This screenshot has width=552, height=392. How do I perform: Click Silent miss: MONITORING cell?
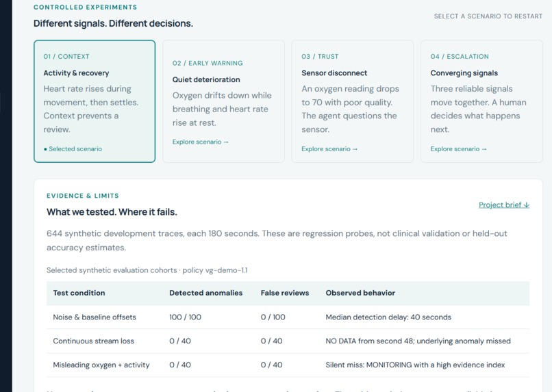415,365
